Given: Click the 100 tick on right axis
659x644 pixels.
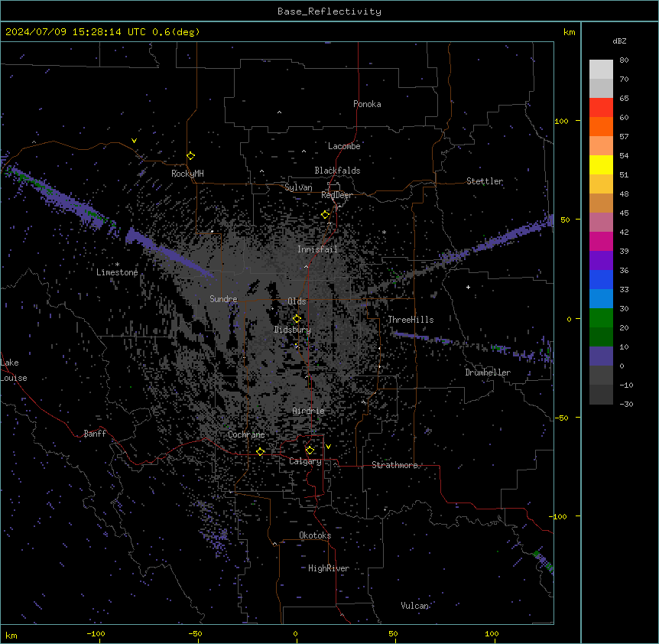Looking at the screenshot, I should [x=561, y=121].
